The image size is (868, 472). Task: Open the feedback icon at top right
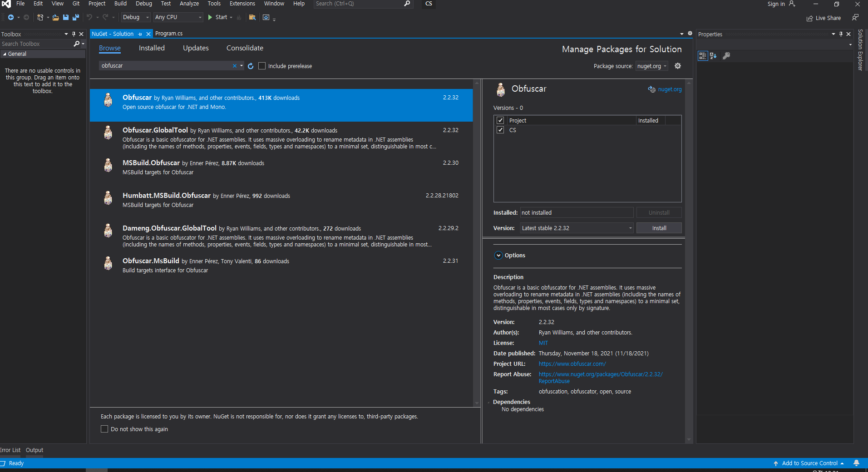pyautogui.click(x=855, y=17)
